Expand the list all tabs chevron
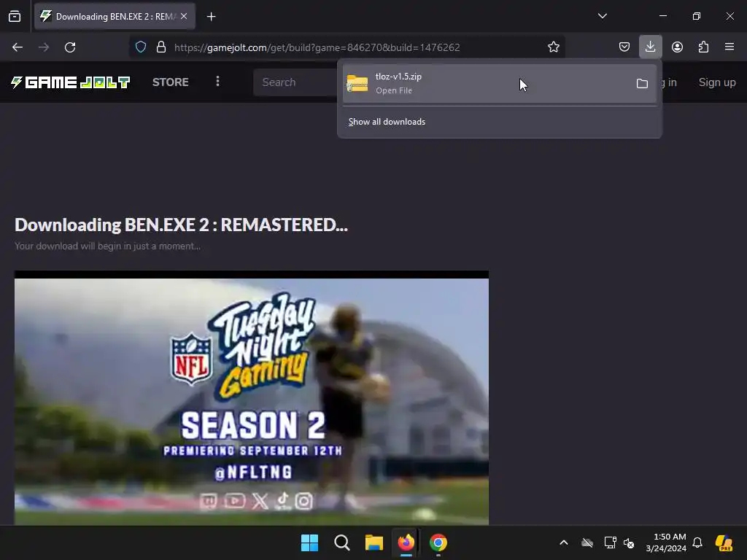 coord(602,16)
